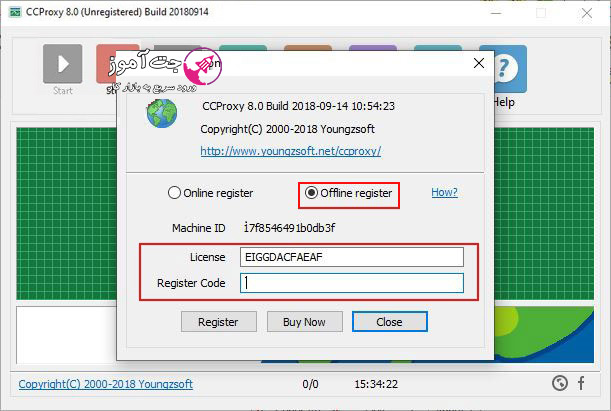This screenshot has height=411, width=611.
Task: Focus the Register Code input field
Action: [351, 283]
